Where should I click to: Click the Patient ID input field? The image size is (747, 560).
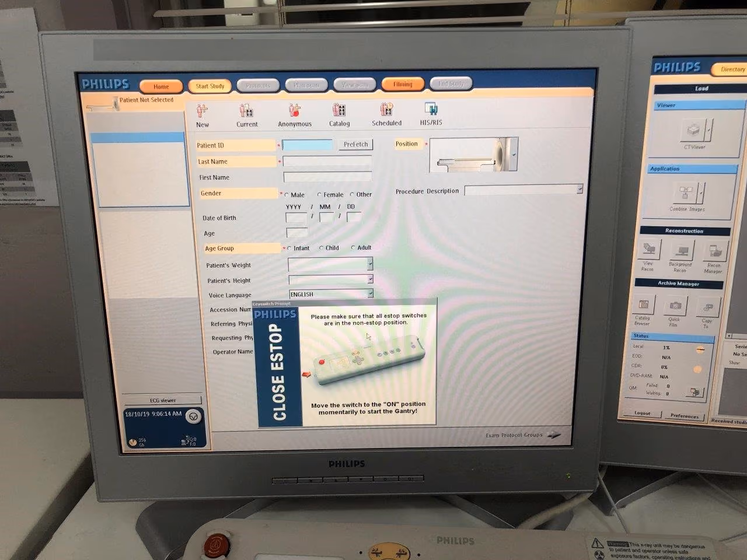tap(307, 145)
